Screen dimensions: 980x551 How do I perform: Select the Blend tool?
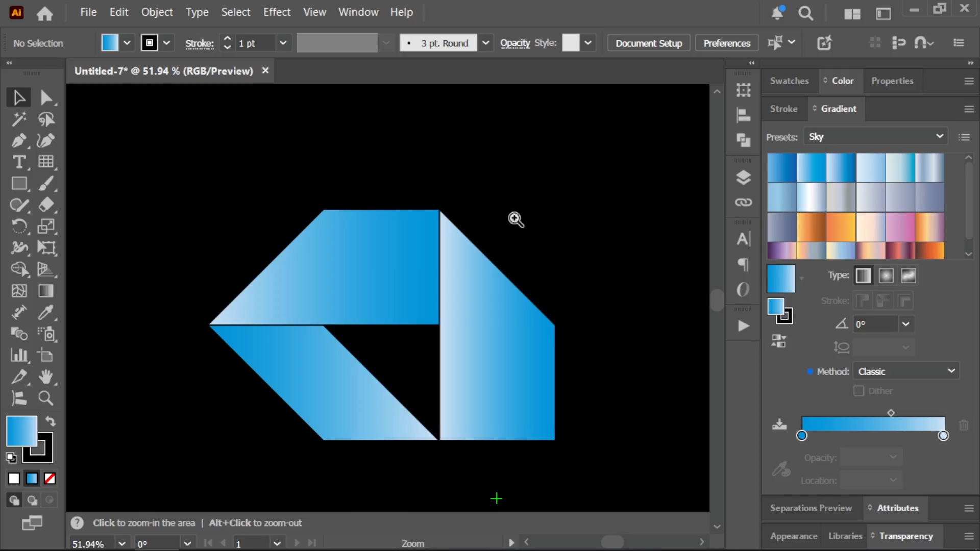[19, 334]
